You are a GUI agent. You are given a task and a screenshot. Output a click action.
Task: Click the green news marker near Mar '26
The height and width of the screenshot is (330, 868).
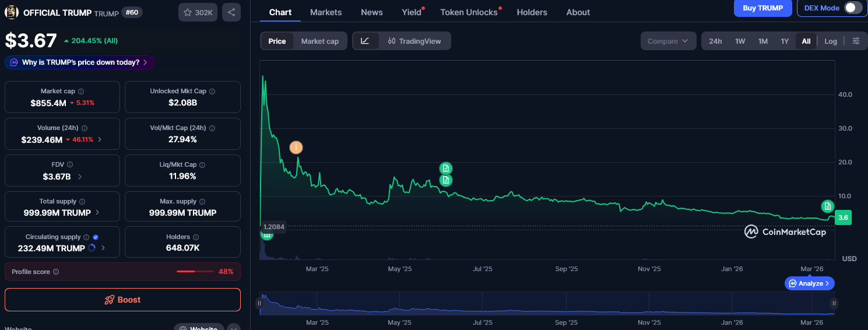828,206
